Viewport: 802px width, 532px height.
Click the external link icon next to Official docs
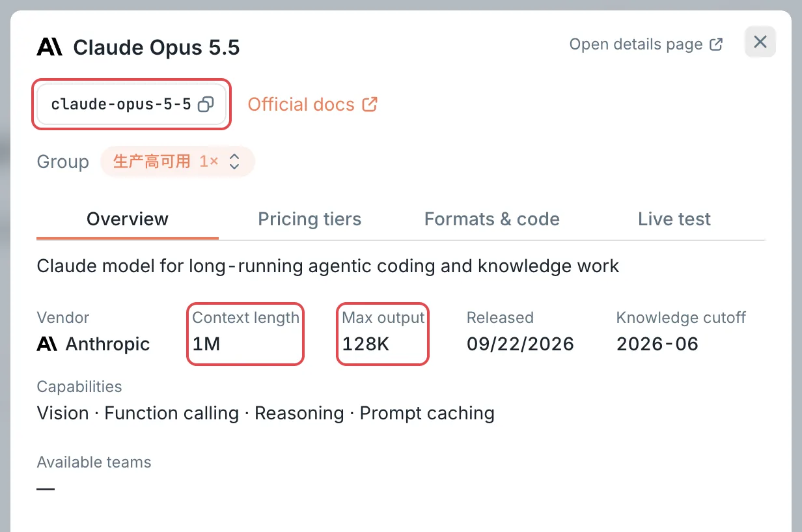370,104
